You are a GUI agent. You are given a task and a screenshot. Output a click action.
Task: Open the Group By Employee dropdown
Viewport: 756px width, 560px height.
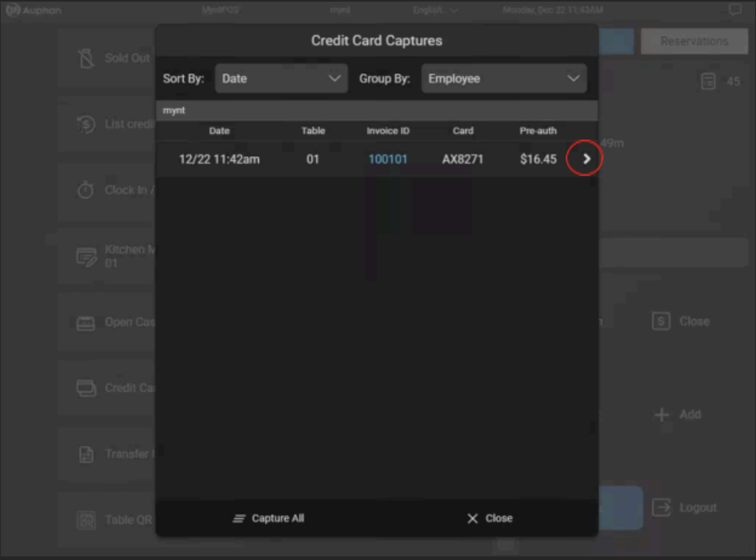coord(504,79)
